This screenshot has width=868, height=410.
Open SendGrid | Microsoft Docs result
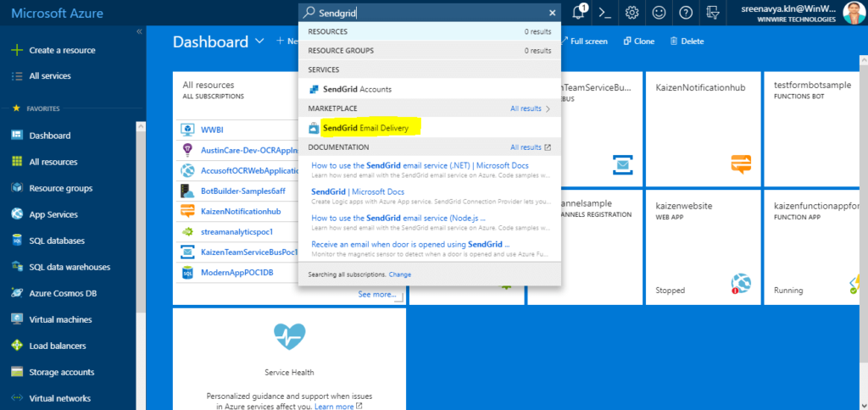(359, 191)
